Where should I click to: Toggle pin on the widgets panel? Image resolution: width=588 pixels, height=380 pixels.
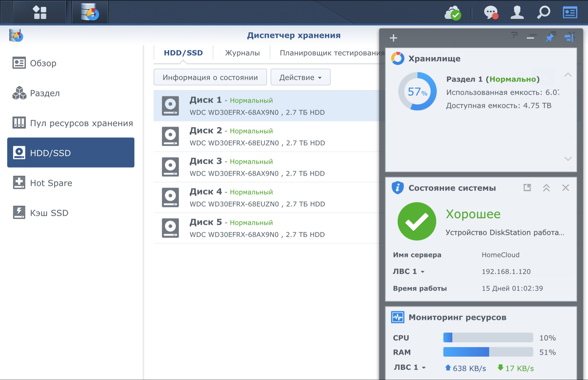(x=550, y=37)
